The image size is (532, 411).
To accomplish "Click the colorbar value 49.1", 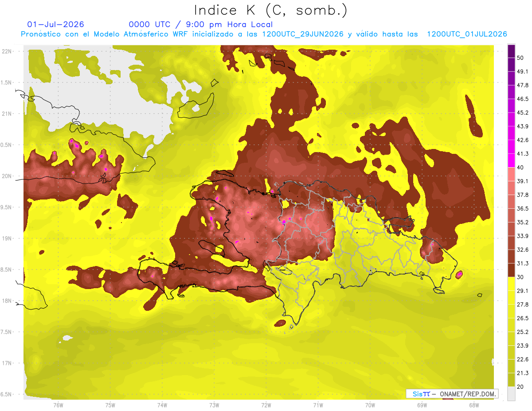I will (x=522, y=71).
